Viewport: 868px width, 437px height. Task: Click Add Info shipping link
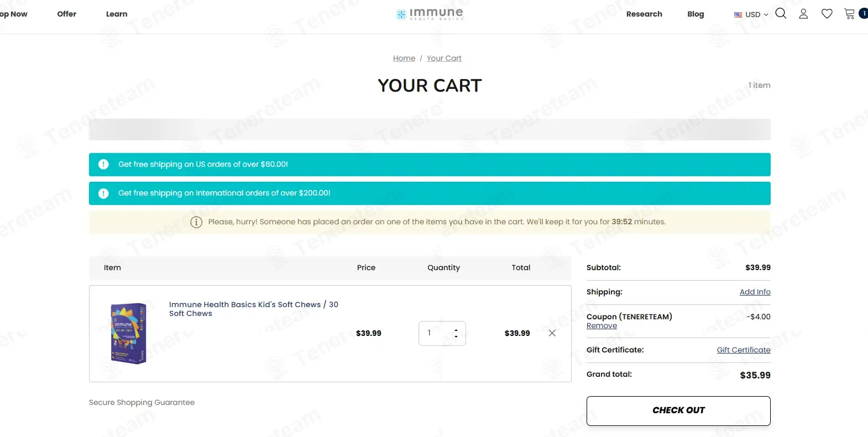tap(755, 292)
